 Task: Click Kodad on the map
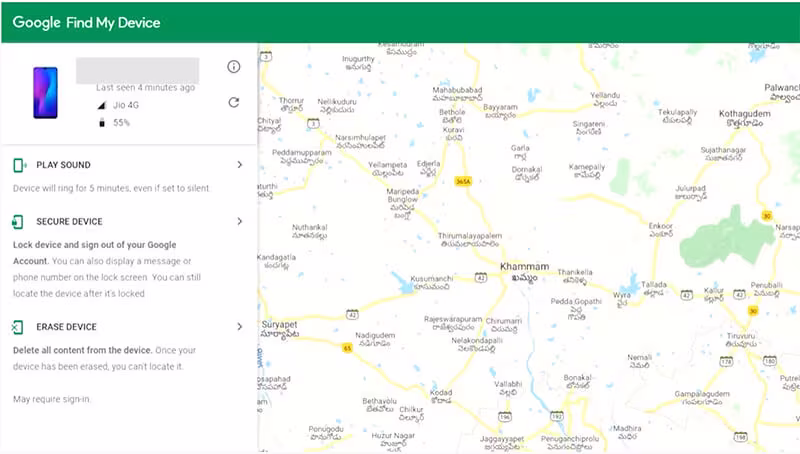tap(441, 396)
